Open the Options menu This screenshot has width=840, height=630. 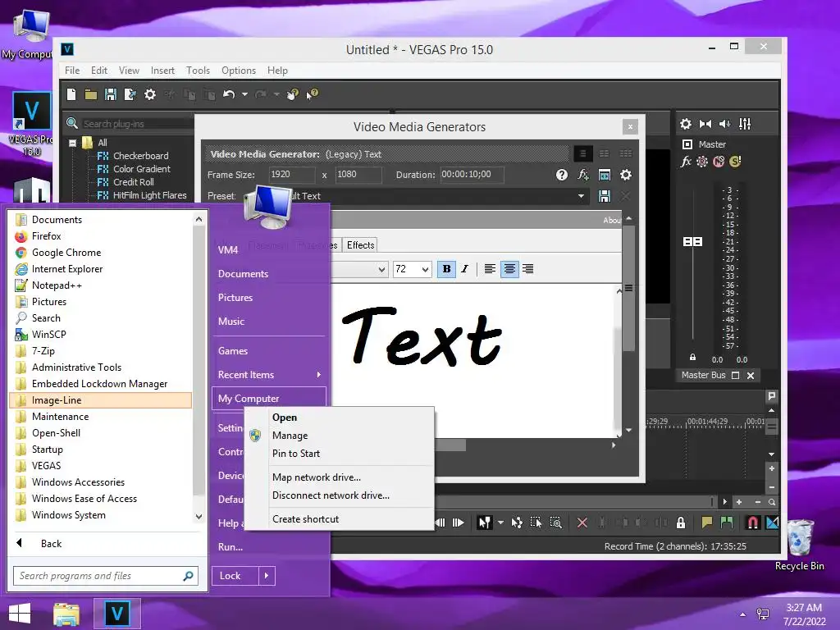tap(239, 71)
